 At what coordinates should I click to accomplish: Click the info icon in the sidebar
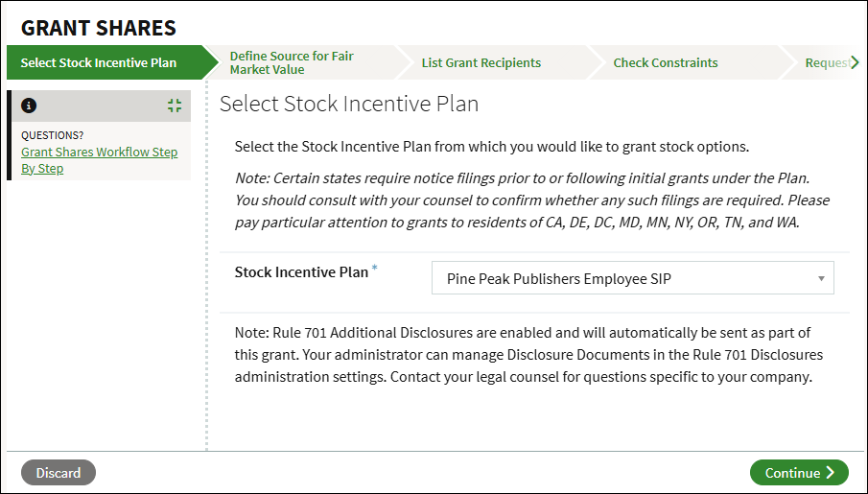pos(29,106)
